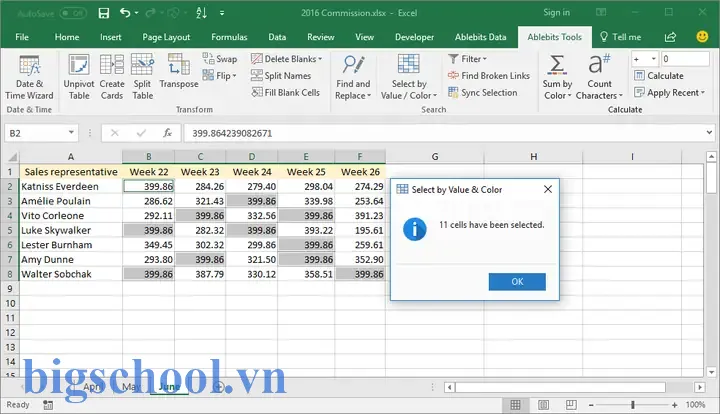Click the Select All corner triangle
The width and height of the screenshot is (720, 414).
(x=12, y=157)
